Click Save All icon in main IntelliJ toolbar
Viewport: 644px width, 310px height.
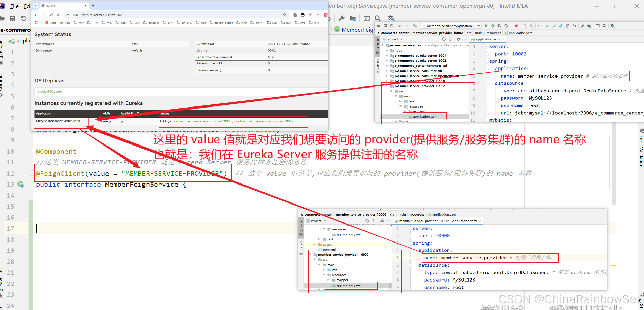(13, 18)
